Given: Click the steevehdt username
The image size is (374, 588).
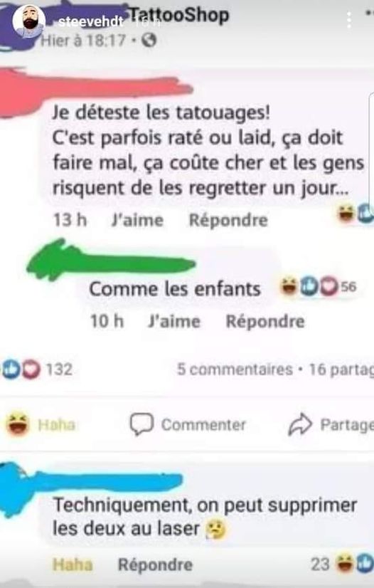Looking at the screenshot, I should 90,22.
